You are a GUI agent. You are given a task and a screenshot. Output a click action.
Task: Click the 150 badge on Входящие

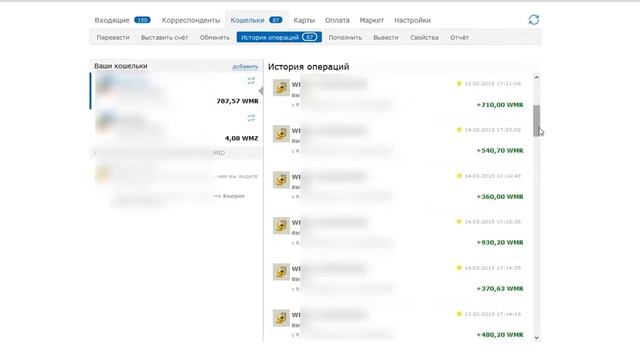(142, 20)
